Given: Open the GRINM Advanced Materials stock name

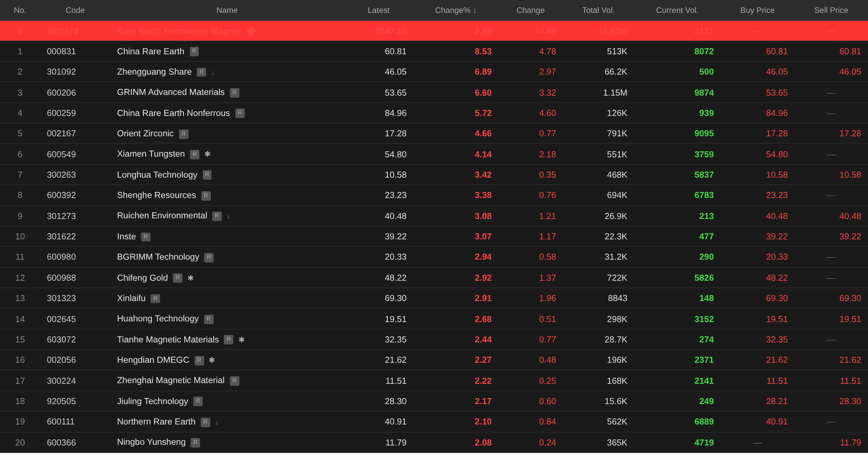Looking at the screenshot, I should pos(171,92).
